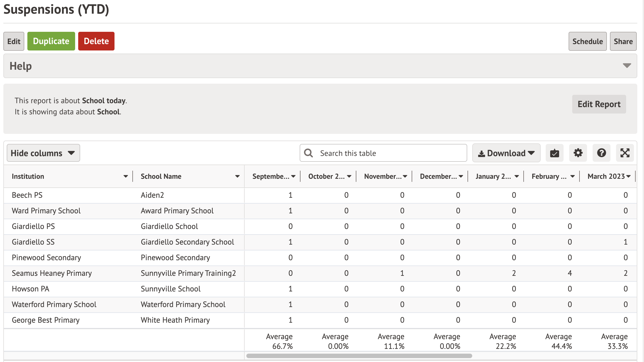Image resolution: width=644 pixels, height=362 pixels.
Task: Open table settings gear icon
Action: pyautogui.click(x=578, y=153)
